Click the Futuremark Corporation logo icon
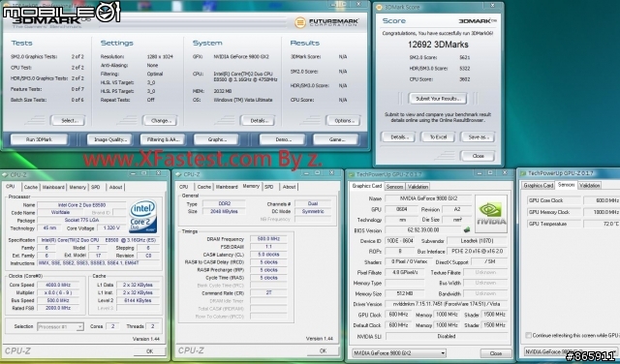The height and width of the screenshot is (364, 620). (300, 22)
